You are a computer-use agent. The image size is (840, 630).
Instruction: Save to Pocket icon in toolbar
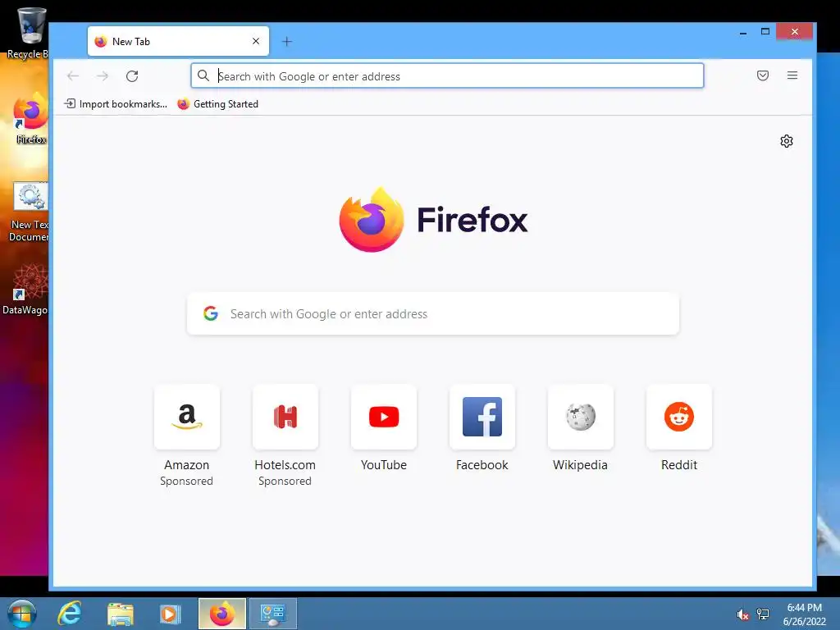763,75
